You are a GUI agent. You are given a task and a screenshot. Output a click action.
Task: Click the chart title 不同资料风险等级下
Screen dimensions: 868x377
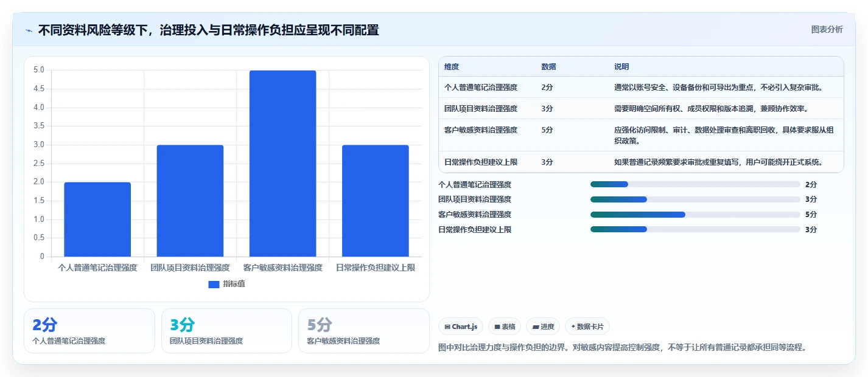coord(208,30)
